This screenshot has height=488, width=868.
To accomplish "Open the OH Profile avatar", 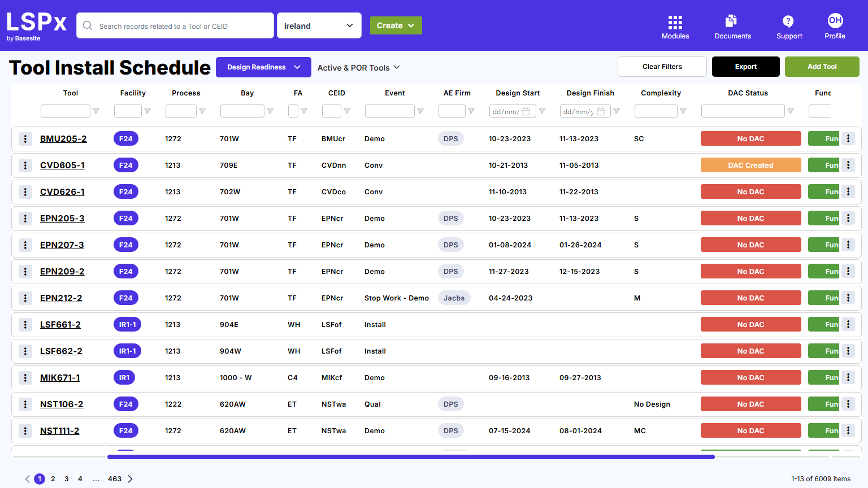I will coord(835,21).
